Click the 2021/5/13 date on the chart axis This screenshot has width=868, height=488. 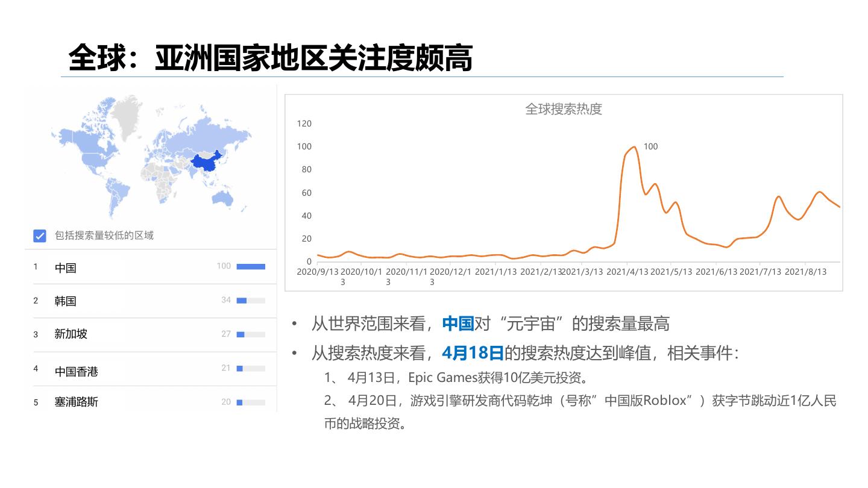(671, 272)
